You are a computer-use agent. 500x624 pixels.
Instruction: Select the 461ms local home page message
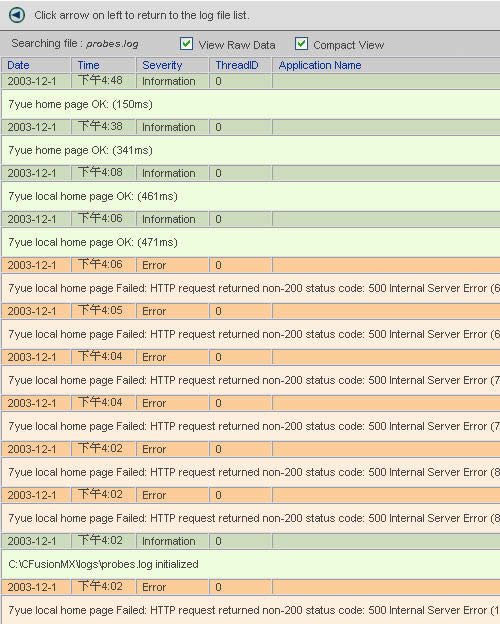pos(93,196)
